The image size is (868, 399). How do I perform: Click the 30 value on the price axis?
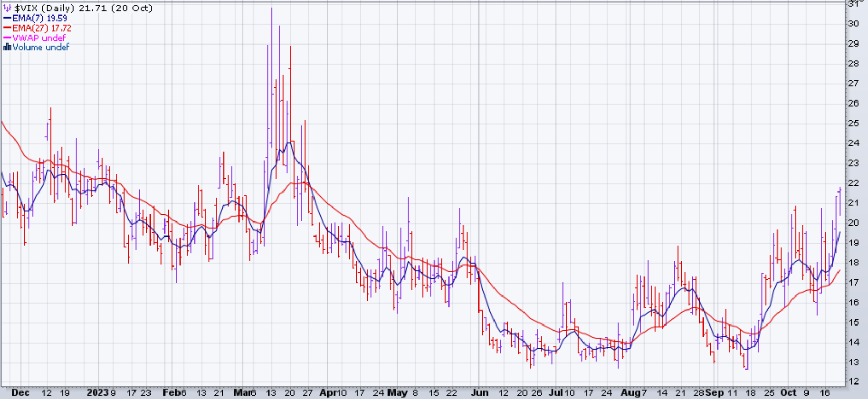point(854,24)
